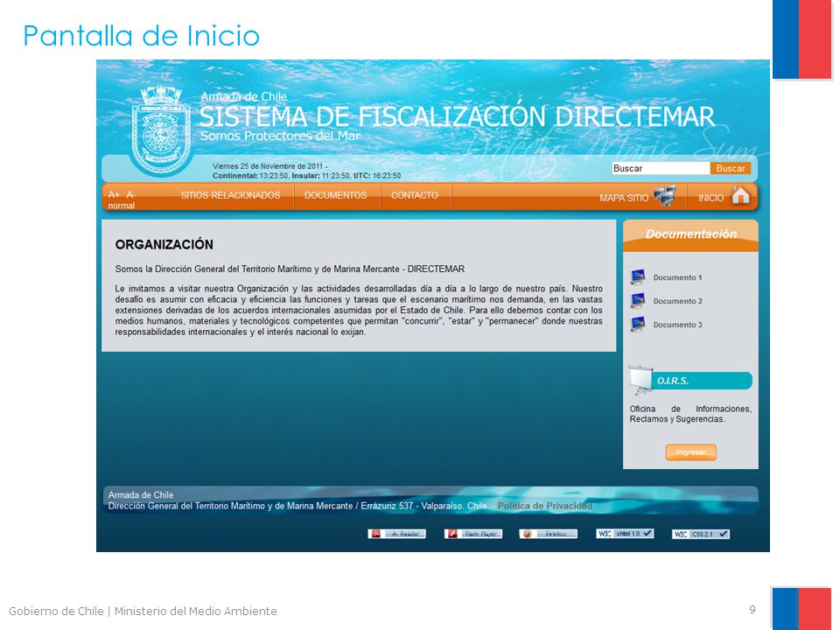This screenshot has height=630, width=840.
Task: Click the slide title Pantalla de Inicio
Action: pos(142,36)
